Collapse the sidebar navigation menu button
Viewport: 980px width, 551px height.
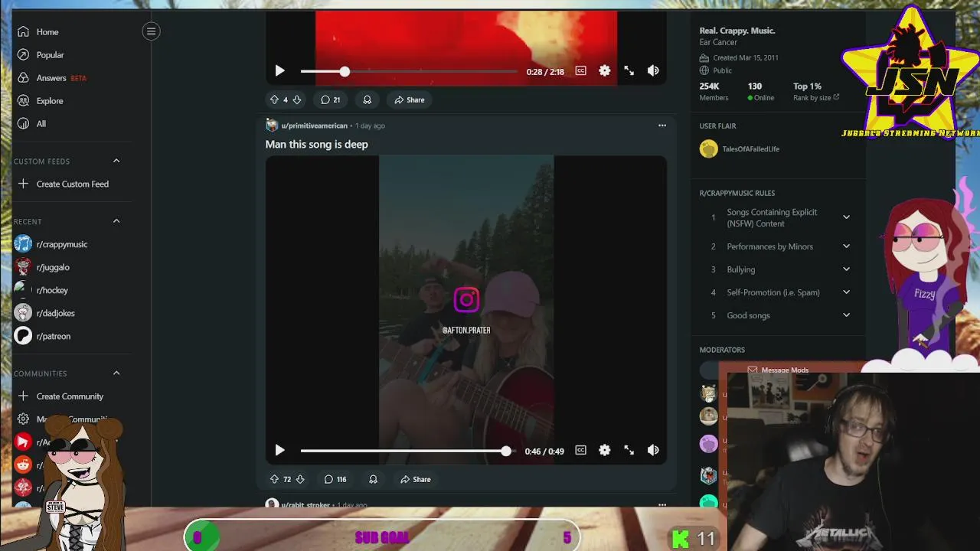pos(151,31)
